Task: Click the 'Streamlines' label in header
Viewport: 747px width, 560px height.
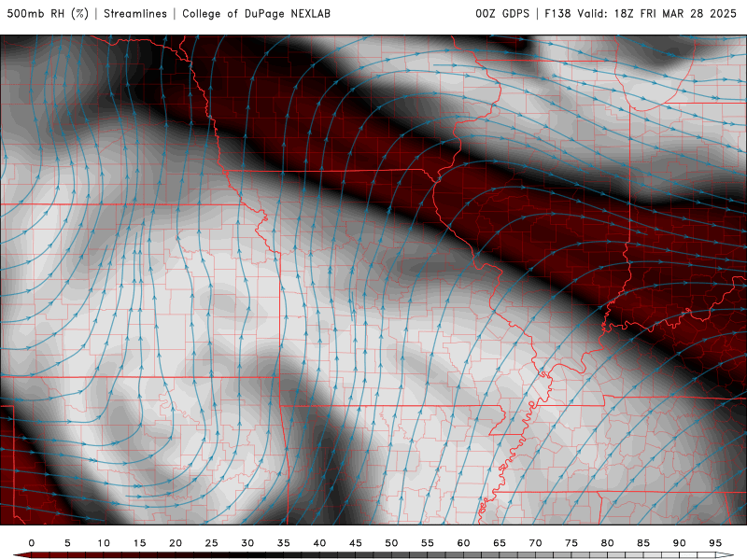Action: point(135,14)
